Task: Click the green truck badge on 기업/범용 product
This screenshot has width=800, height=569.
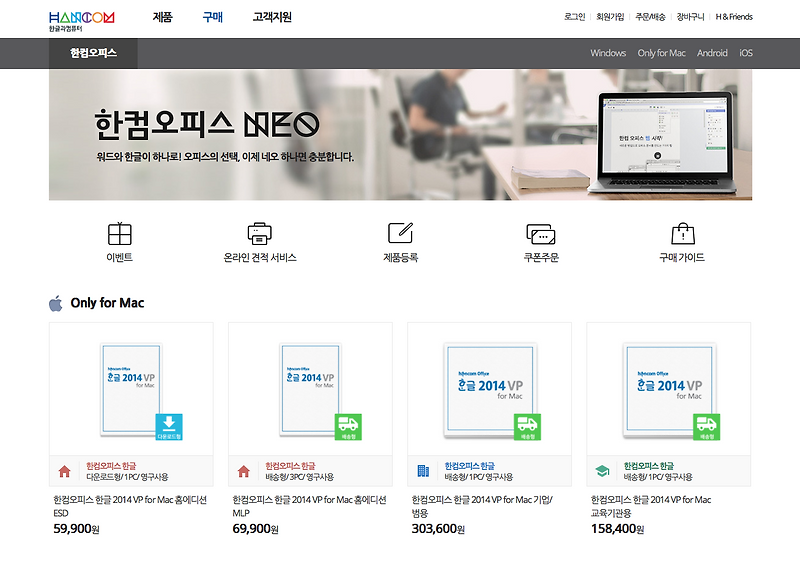Action: (x=527, y=427)
